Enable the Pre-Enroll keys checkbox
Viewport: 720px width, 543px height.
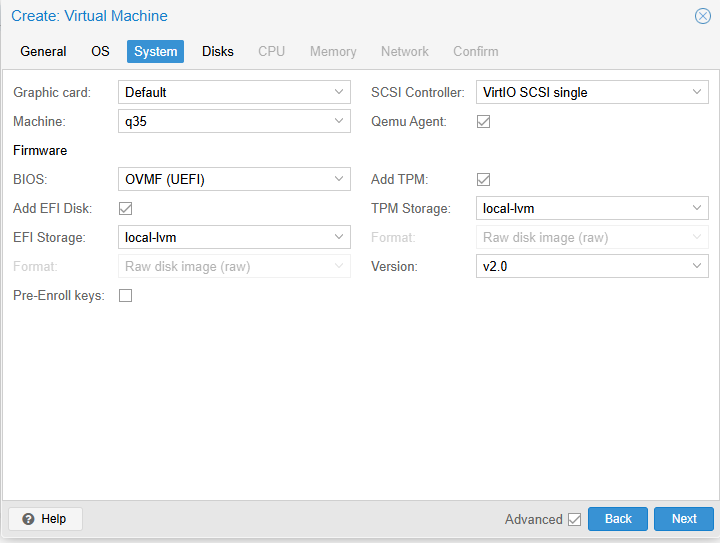(x=126, y=296)
